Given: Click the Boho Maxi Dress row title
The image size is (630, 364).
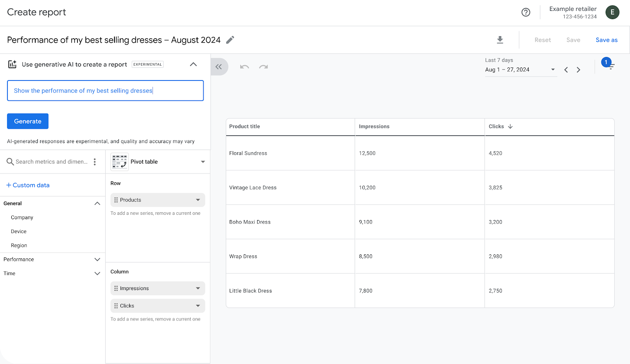Looking at the screenshot, I should tap(250, 222).
